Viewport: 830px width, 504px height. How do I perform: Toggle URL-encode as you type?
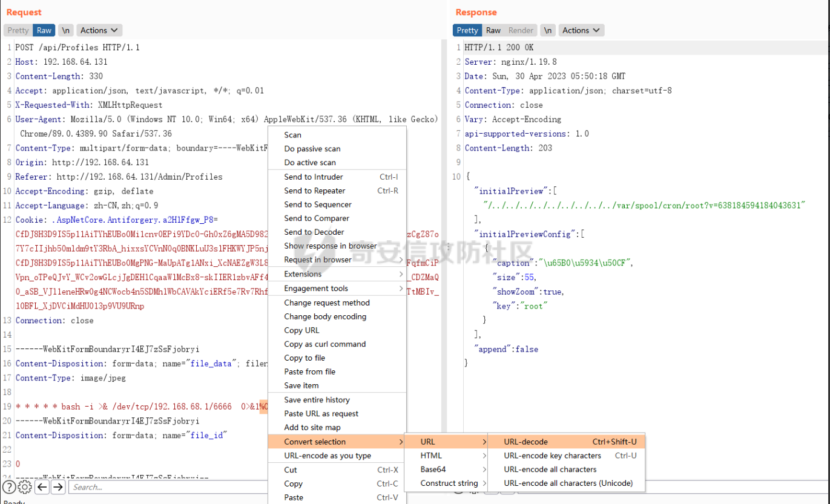pos(337,456)
